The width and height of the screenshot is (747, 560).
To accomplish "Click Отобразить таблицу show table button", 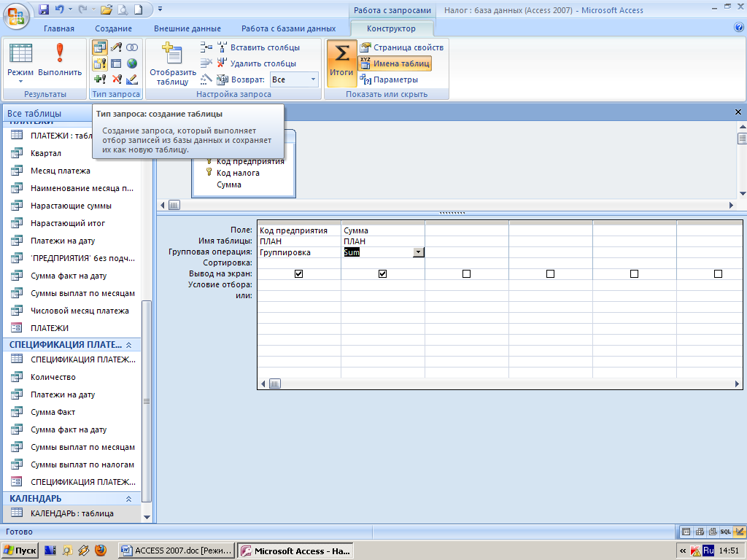I will [172, 64].
